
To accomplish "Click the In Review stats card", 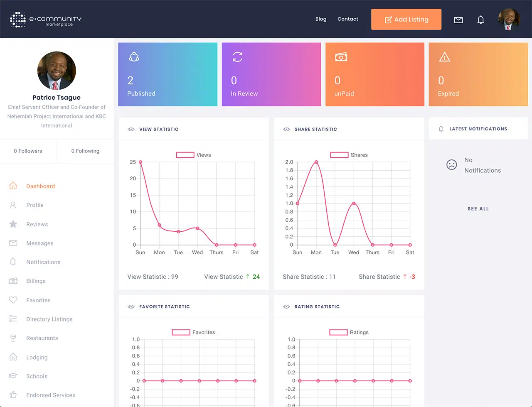I will click(271, 74).
